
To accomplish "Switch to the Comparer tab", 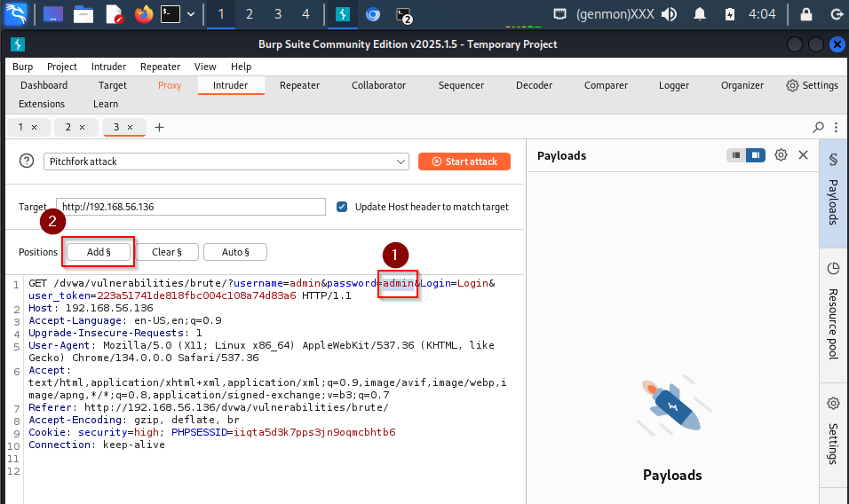I will 606,85.
